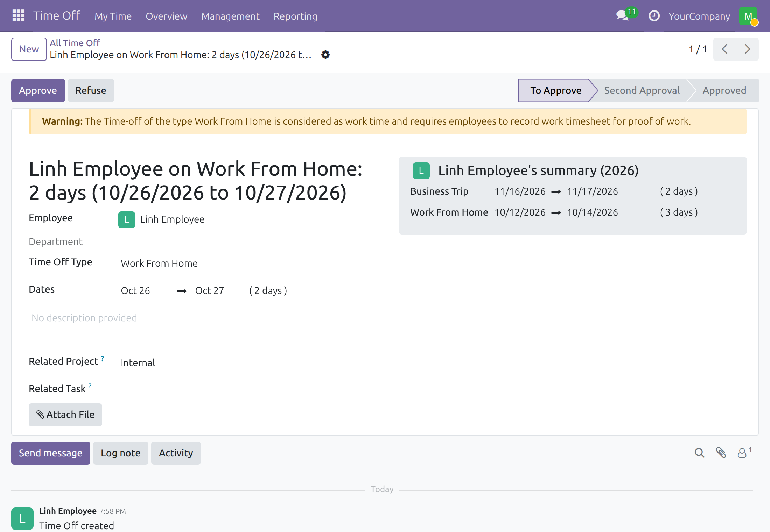Viewport: 770px width, 532px height.
Task: Approve the time off request
Action: click(38, 90)
